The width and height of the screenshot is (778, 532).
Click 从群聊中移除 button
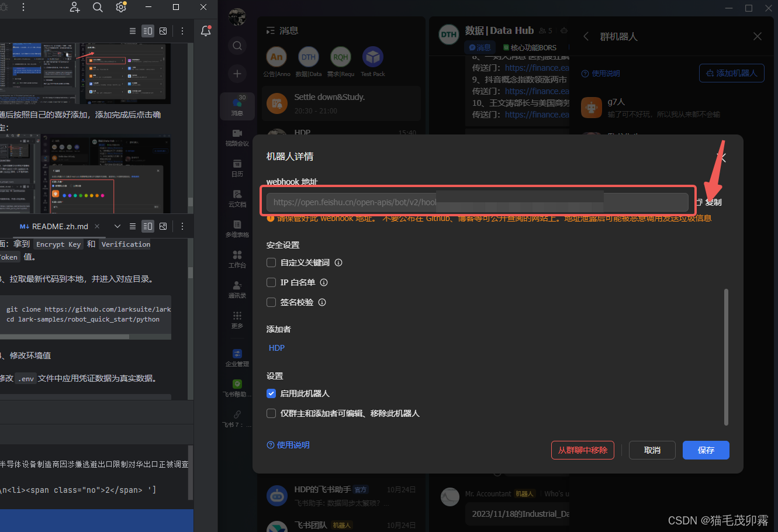click(x=583, y=450)
